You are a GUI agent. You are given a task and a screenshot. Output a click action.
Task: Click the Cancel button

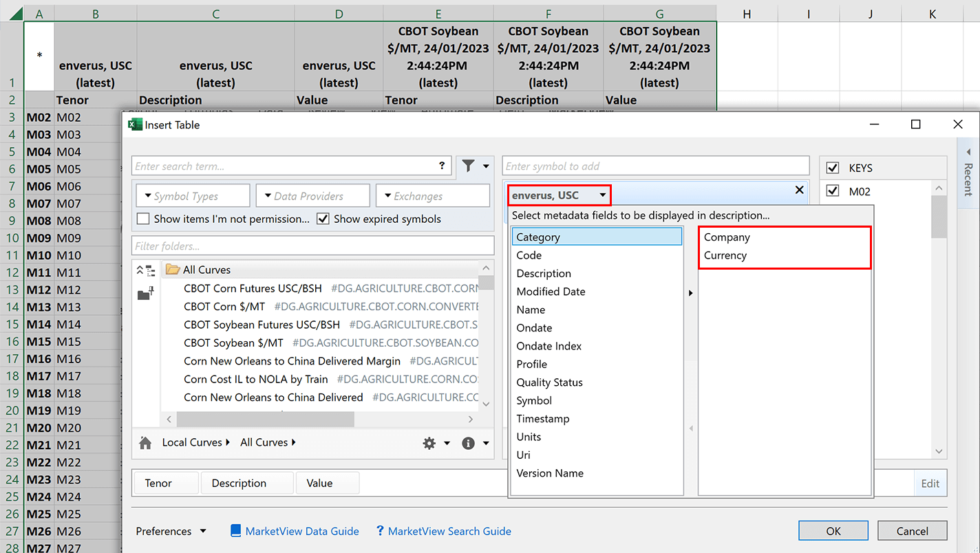click(913, 531)
